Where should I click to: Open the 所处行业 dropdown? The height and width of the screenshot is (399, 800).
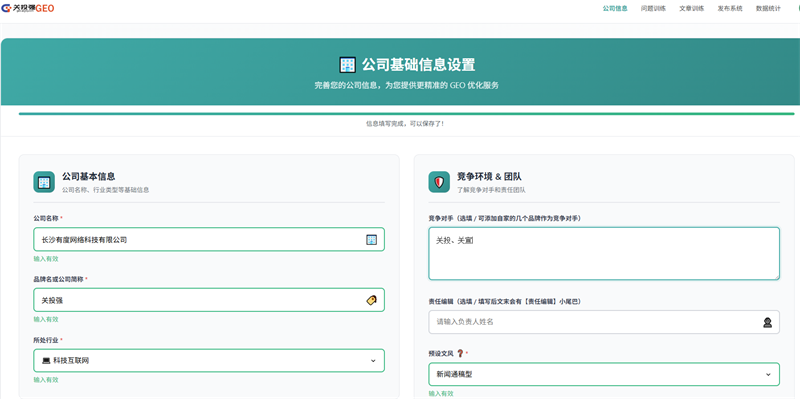209,361
